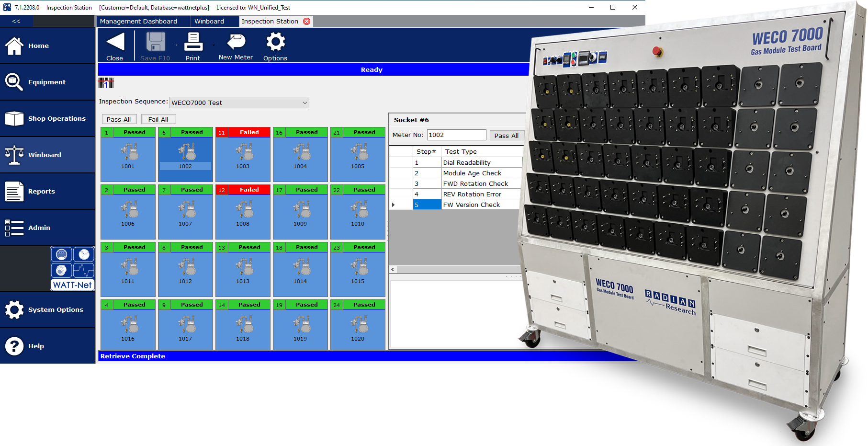Click the Passed status of socket 22
The width and height of the screenshot is (868, 446).
pos(364,190)
